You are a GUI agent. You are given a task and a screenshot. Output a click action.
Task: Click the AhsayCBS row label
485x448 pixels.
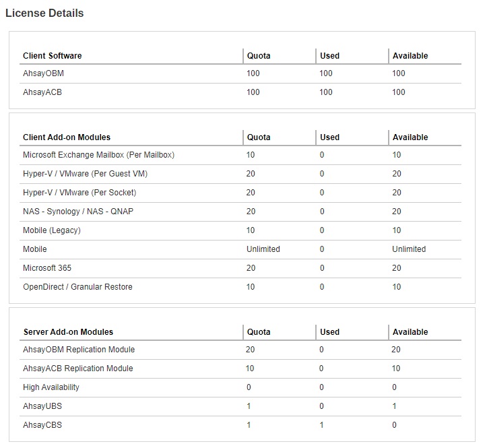tap(42, 425)
